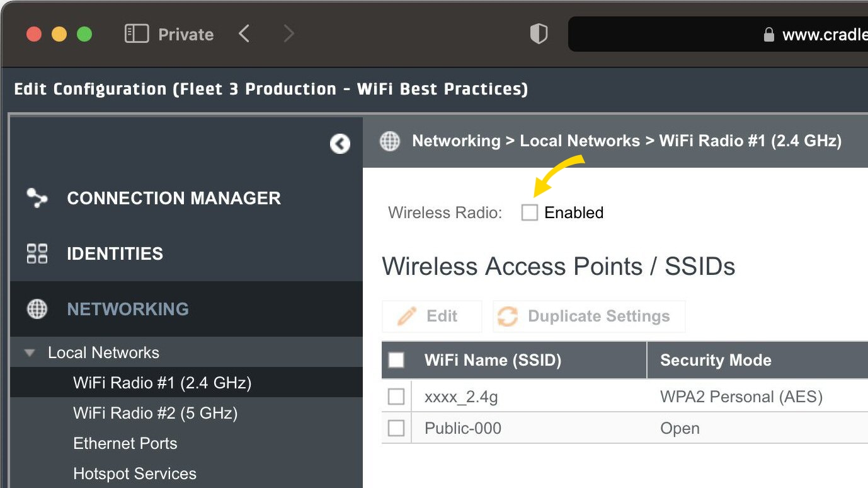
Task: Check the xxxx_2.4g SSID row checkbox
Action: (x=396, y=397)
